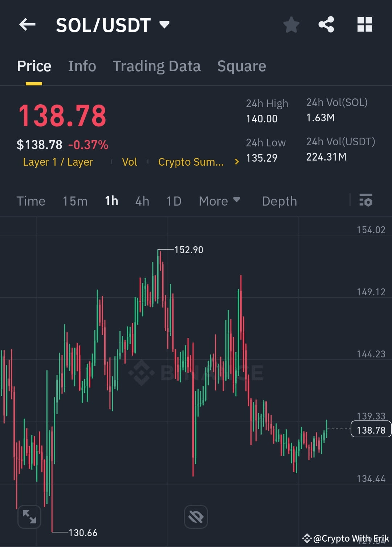Open the Depth view
The image size is (392, 547).
[x=279, y=201]
